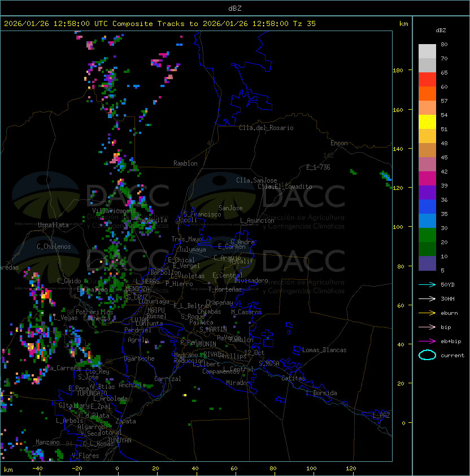Select the bright yellow 51–54 dBZ swatch
This screenshot has width=470, height=476.
[427, 122]
